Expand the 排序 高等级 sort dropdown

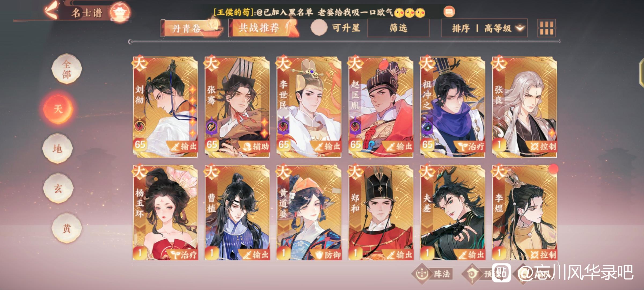click(x=484, y=28)
